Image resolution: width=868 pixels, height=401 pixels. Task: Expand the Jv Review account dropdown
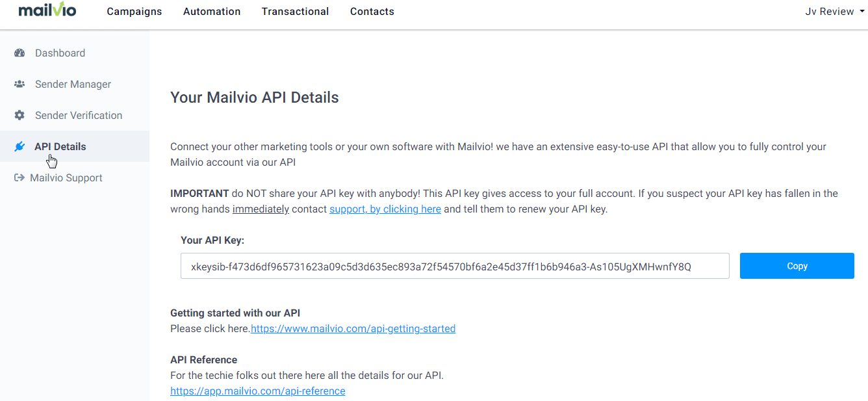coord(835,12)
